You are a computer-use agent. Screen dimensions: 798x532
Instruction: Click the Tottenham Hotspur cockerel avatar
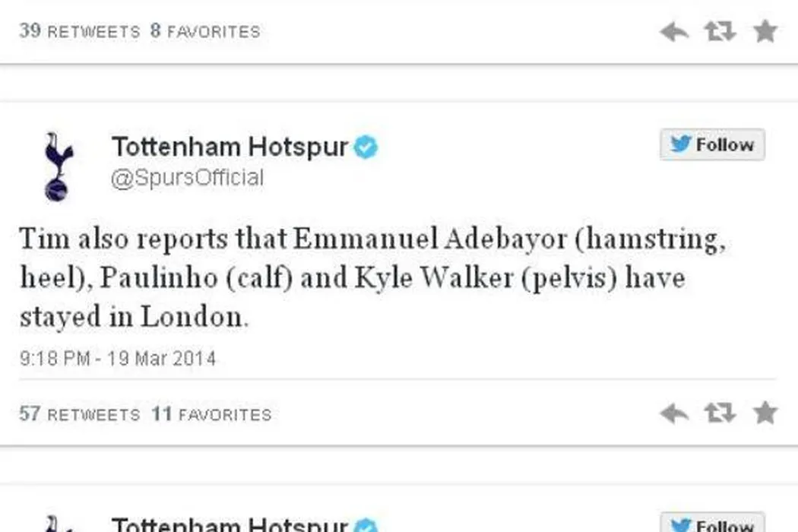pyautogui.click(x=58, y=166)
